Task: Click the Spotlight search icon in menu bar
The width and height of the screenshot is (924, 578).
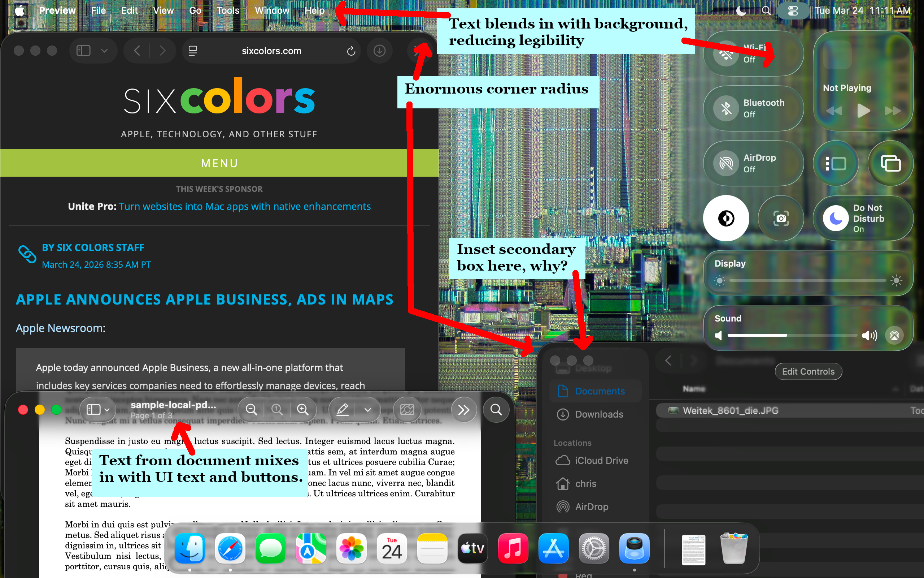Action: click(x=766, y=10)
